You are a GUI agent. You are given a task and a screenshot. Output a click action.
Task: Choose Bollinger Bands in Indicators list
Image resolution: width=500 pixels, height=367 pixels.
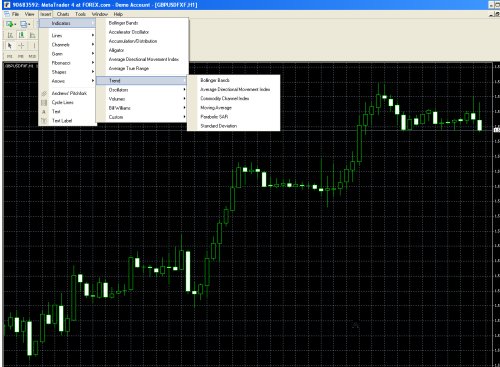point(142,23)
